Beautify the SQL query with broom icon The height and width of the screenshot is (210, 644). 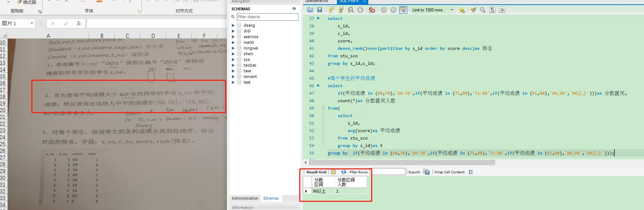[473, 10]
